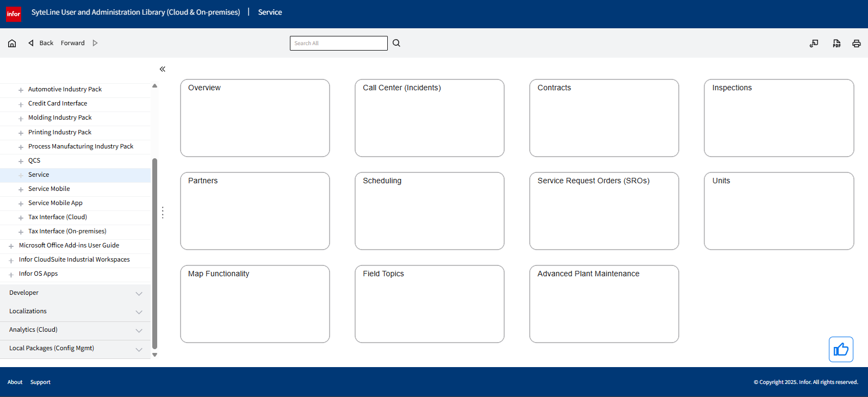This screenshot has width=868, height=397.
Task: Expand Process Manufacturing Industry Pack node
Action: click(21, 147)
